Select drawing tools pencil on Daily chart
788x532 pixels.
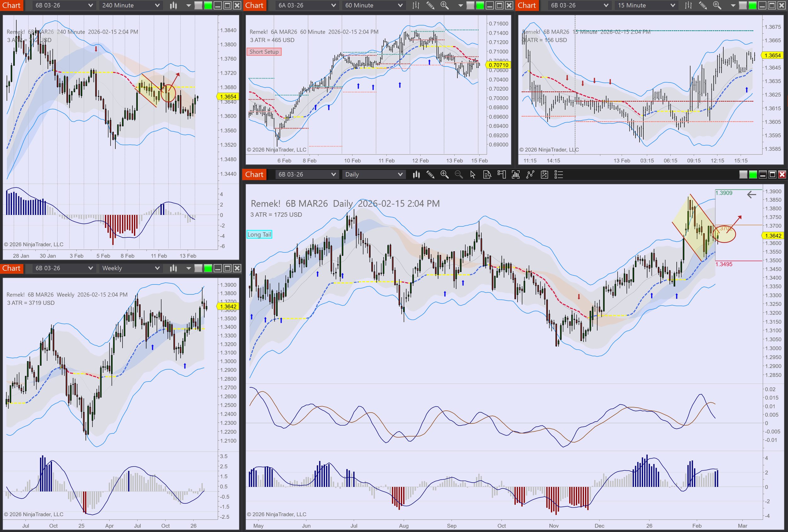[x=430, y=175]
